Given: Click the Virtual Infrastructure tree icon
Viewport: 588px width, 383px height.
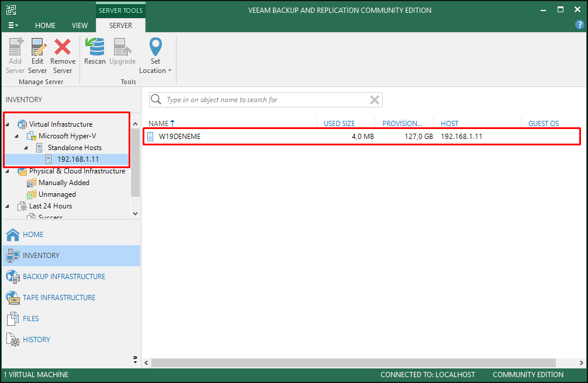Looking at the screenshot, I should pyautogui.click(x=22, y=124).
